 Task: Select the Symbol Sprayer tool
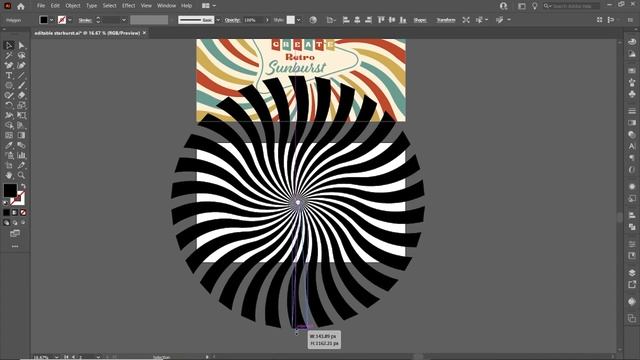click(9, 155)
